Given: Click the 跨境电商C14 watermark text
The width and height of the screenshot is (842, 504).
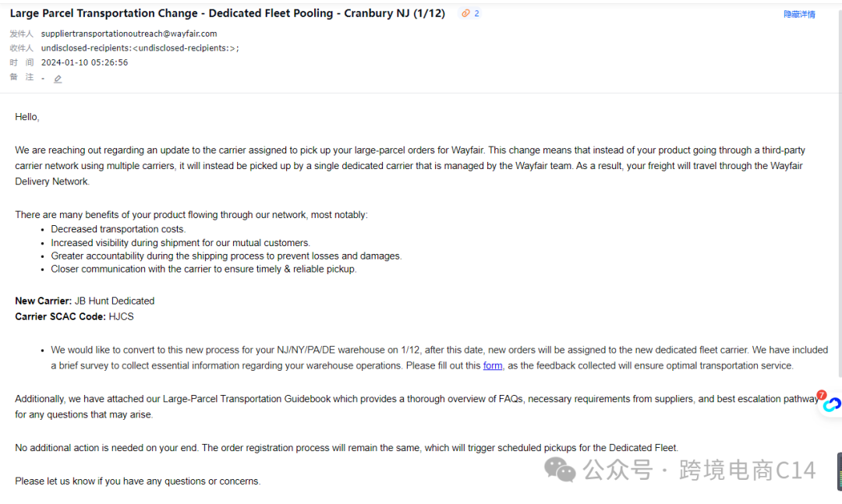Looking at the screenshot, I should pyautogui.click(x=747, y=470).
